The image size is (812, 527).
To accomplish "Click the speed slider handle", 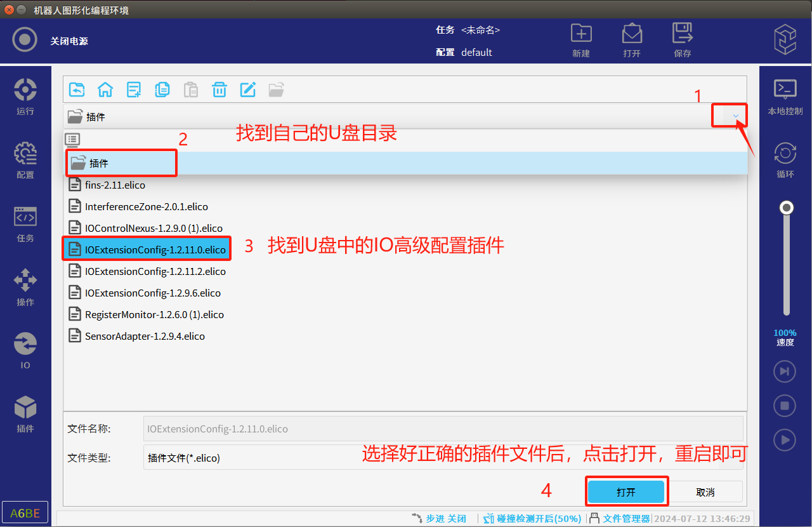I will coord(787,208).
